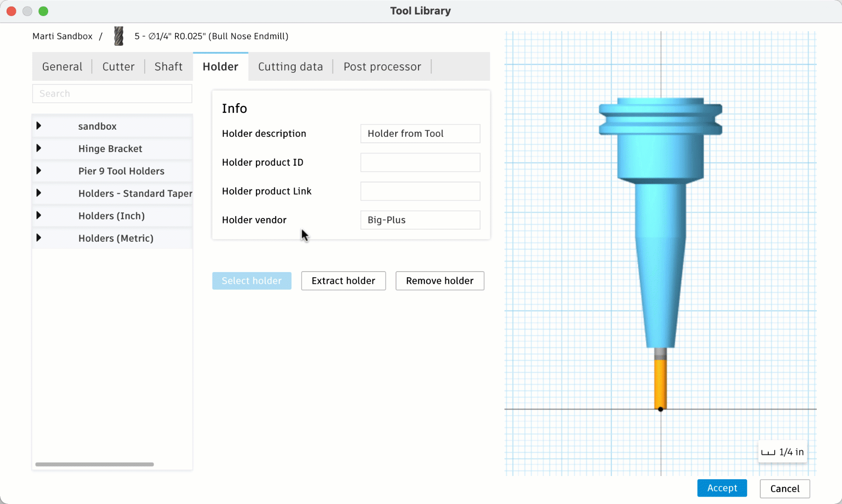842x504 pixels.
Task: Expand Holders - Standard Taper folder
Action: [x=39, y=193]
